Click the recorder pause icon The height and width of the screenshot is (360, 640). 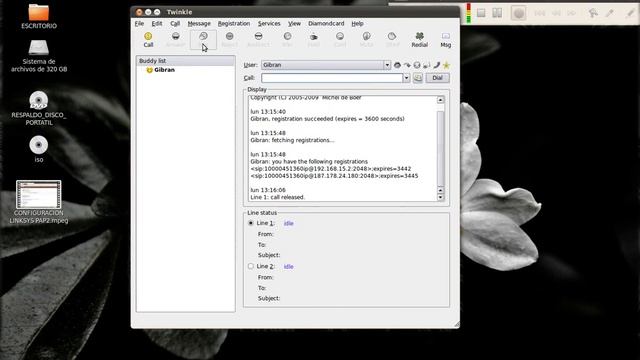coord(497,13)
